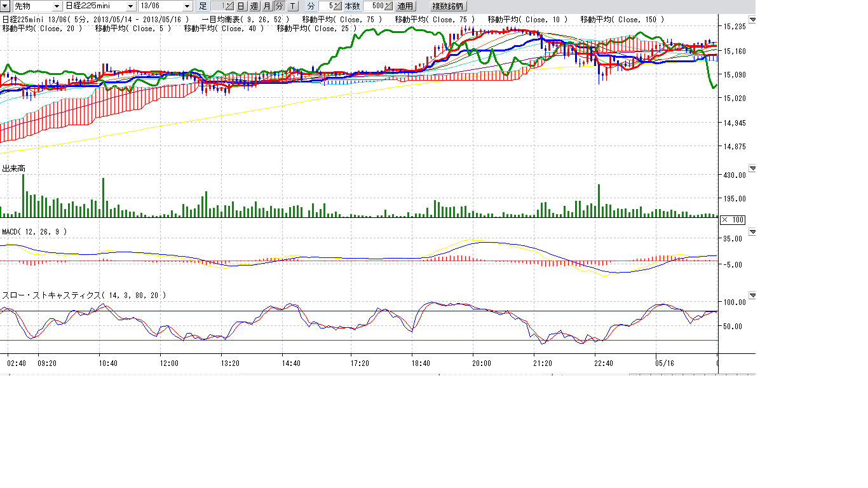Click the 本数 bar-count spinner icon

pos(388,6)
